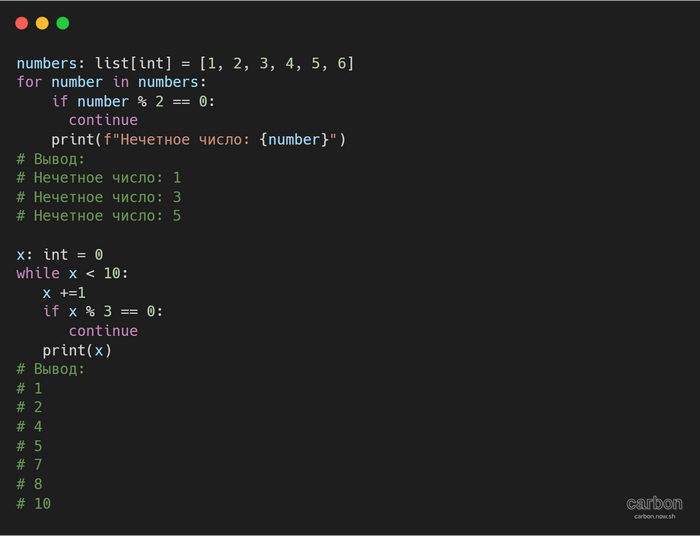Click the yellow minimize dot
The width and height of the screenshot is (700, 536).
coord(42,23)
